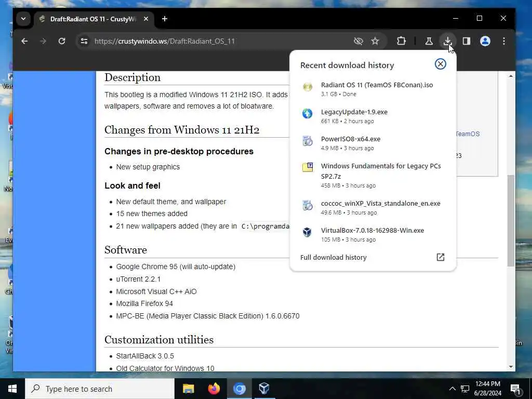Open a new tab with plus button
This screenshot has width=532, height=399.
click(165, 19)
